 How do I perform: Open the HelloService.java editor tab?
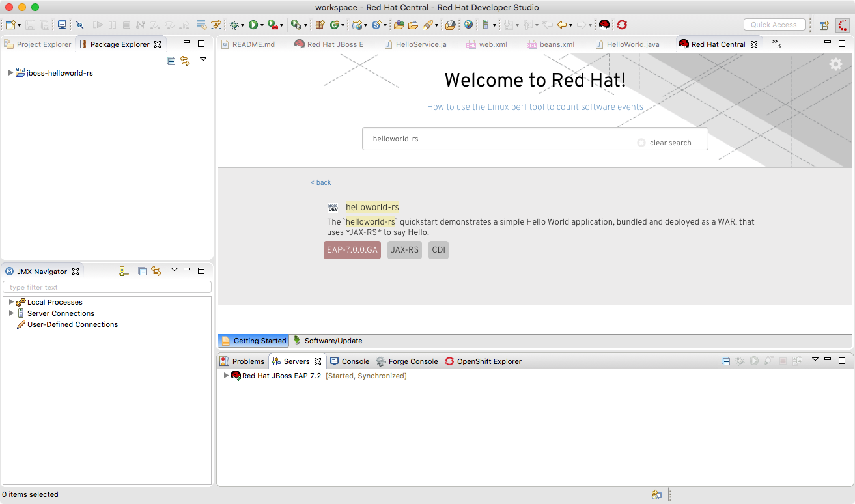415,44
